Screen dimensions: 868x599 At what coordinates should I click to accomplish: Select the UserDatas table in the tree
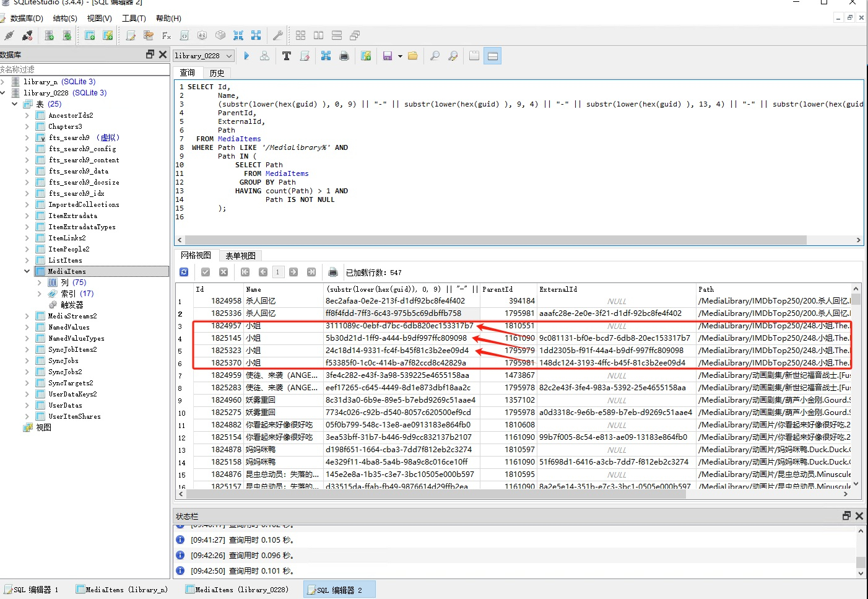tap(65, 405)
